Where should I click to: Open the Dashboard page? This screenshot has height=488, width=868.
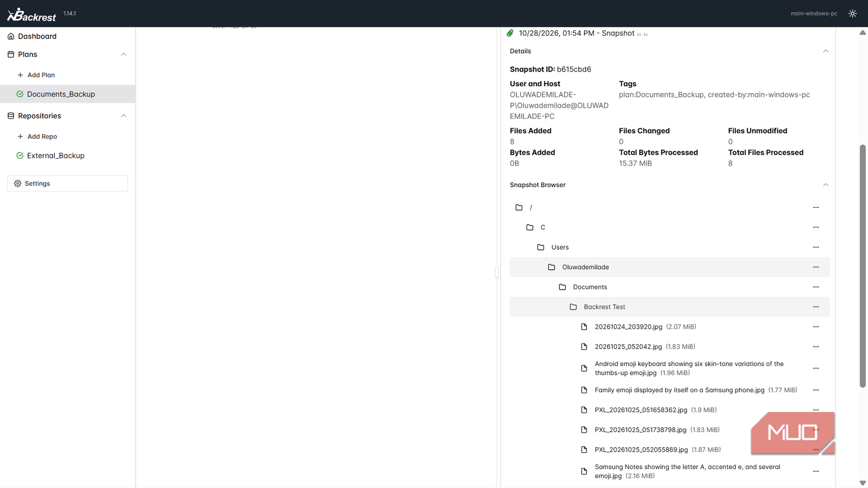click(x=37, y=36)
